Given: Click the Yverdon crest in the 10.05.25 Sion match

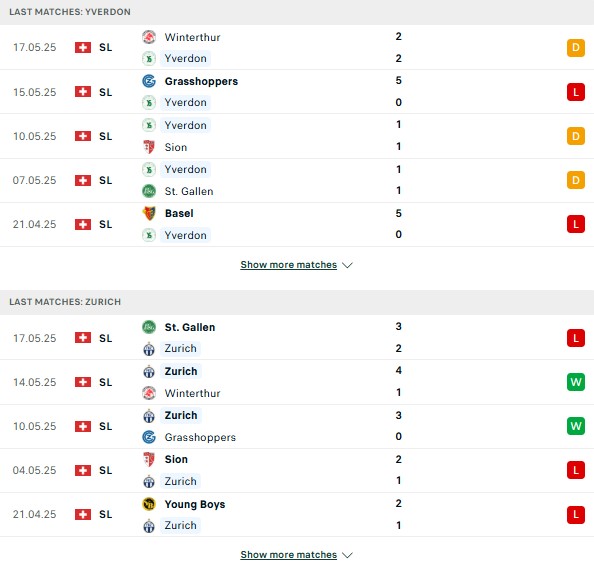Looking at the screenshot, I should coord(149,125).
